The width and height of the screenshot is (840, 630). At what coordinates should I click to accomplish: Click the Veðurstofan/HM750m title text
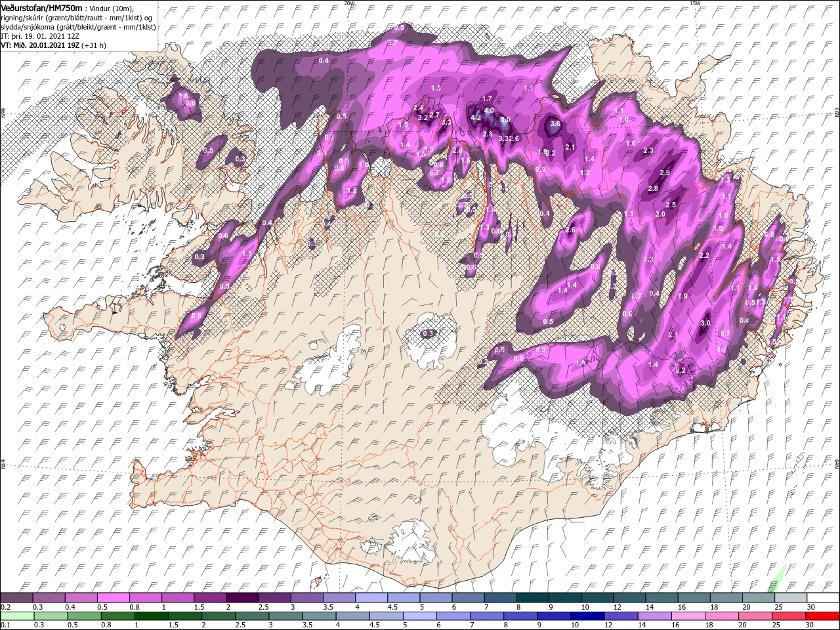tap(41, 7)
